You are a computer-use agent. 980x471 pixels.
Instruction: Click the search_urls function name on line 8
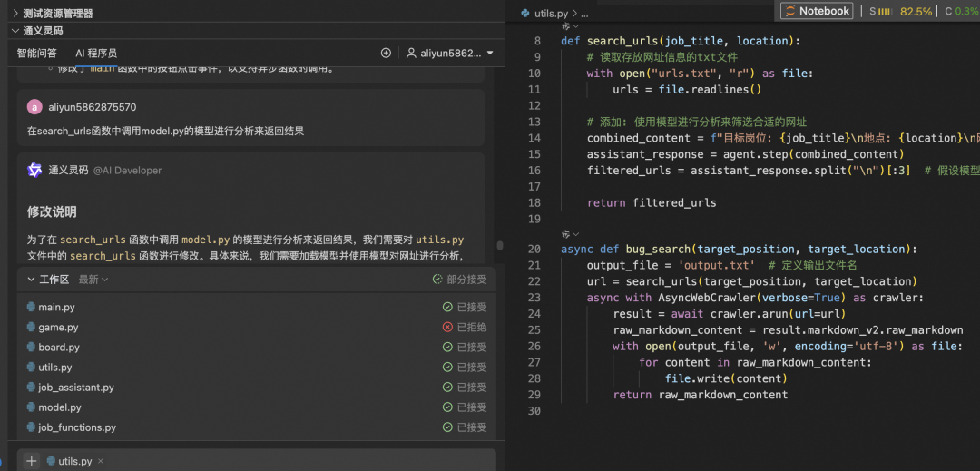click(622, 41)
